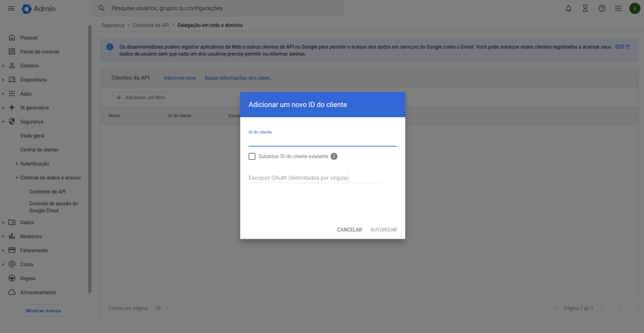644x333 pixels.
Task: Select Controles de API sidebar item
Action: point(47,191)
